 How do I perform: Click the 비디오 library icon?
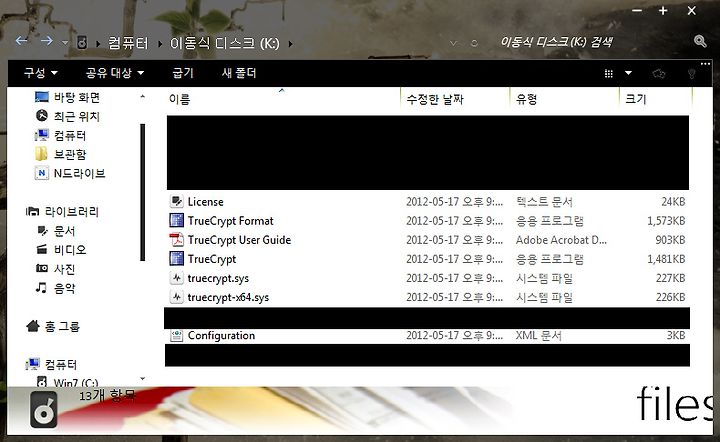click(x=41, y=249)
